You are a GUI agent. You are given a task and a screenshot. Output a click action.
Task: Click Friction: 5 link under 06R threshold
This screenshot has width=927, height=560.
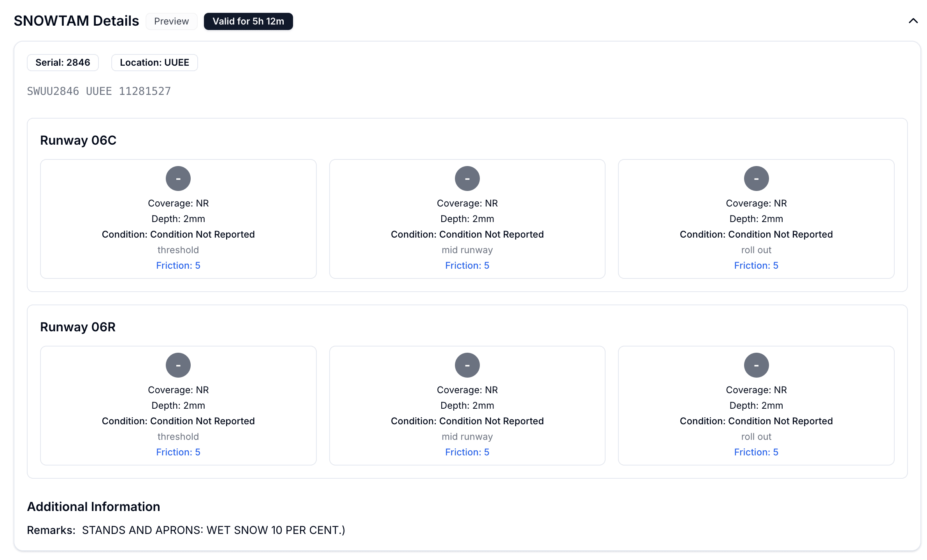pyautogui.click(x=178, y=452)
